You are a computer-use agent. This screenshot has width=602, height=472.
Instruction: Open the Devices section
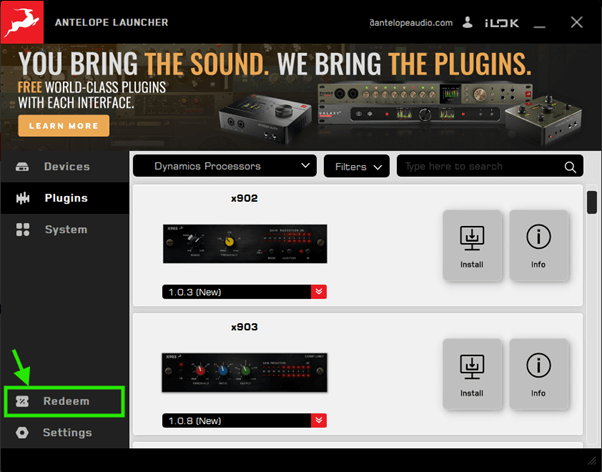click(x=64, y=166)
